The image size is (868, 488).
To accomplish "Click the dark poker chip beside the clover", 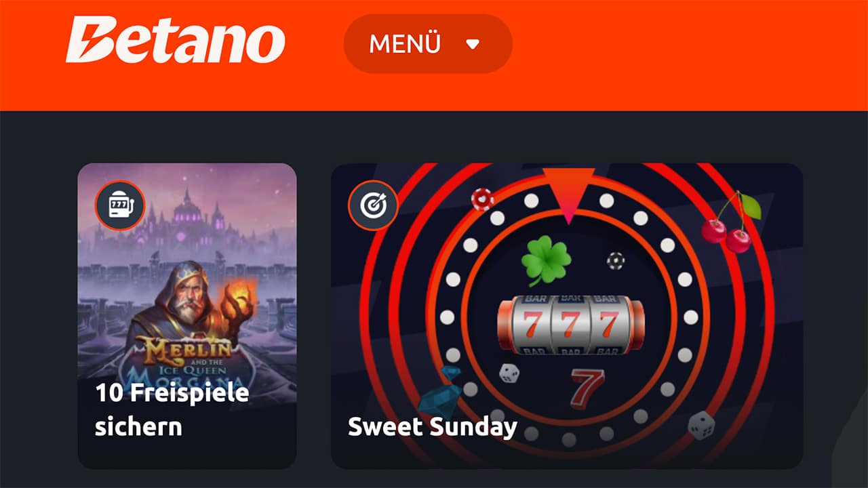I will [x=615, y=260].
